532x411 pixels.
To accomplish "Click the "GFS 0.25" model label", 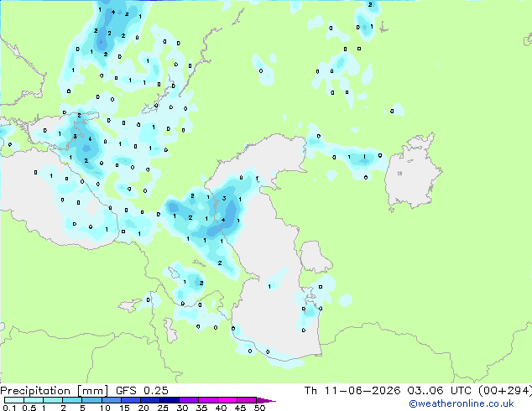I will (x=142, y=391).
